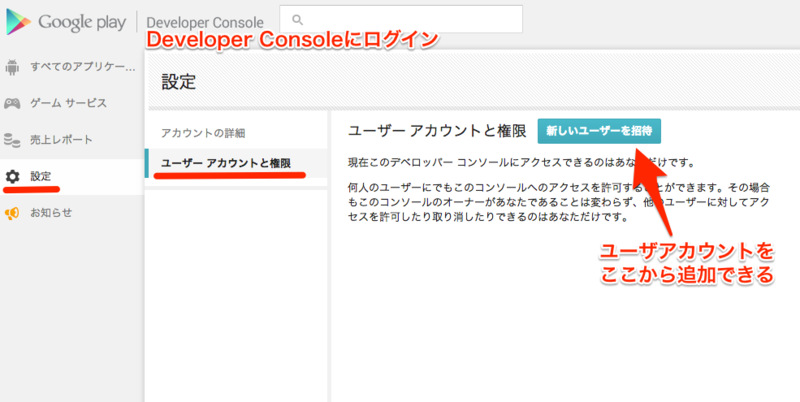Click the search magnifier icon
Viewport: 800px width, 402px height.
(297, 20)
